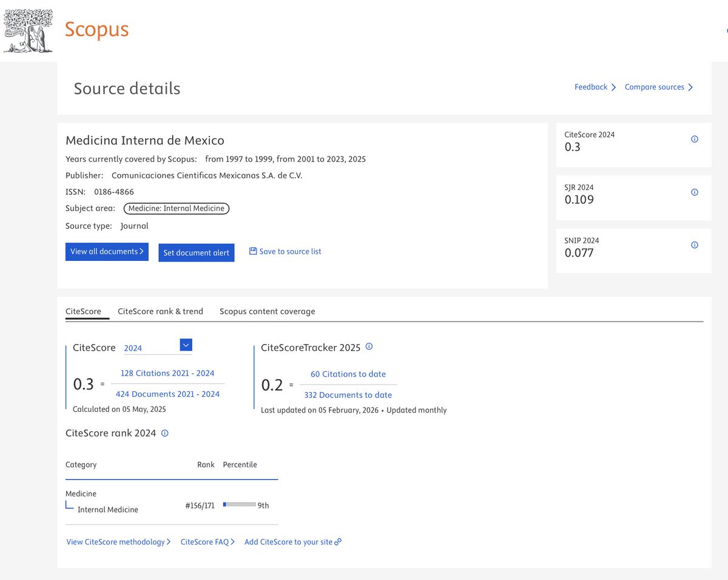The image size is (728, 580).
Task: Click the CiteScoreTracker value 0.2
Action: (x=272, y=385)
